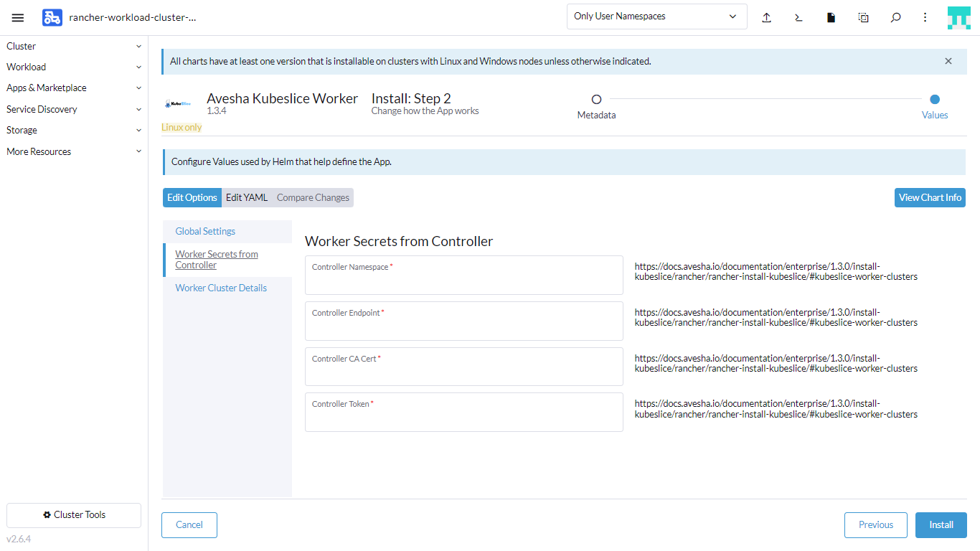Focus the Controller Endpoint field
Viewport: 980px width, 551px height.
464,321
